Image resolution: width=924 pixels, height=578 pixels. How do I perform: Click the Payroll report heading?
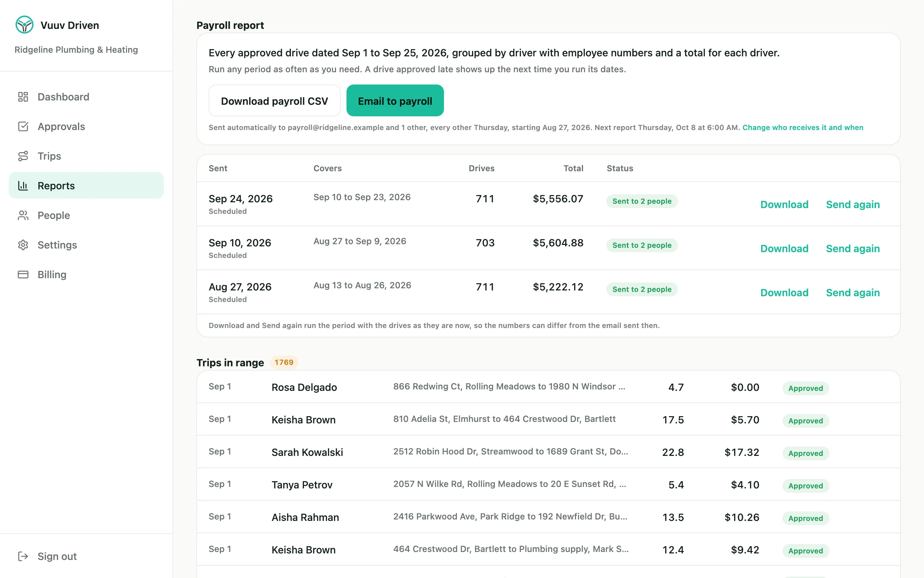tap(230, 25)
